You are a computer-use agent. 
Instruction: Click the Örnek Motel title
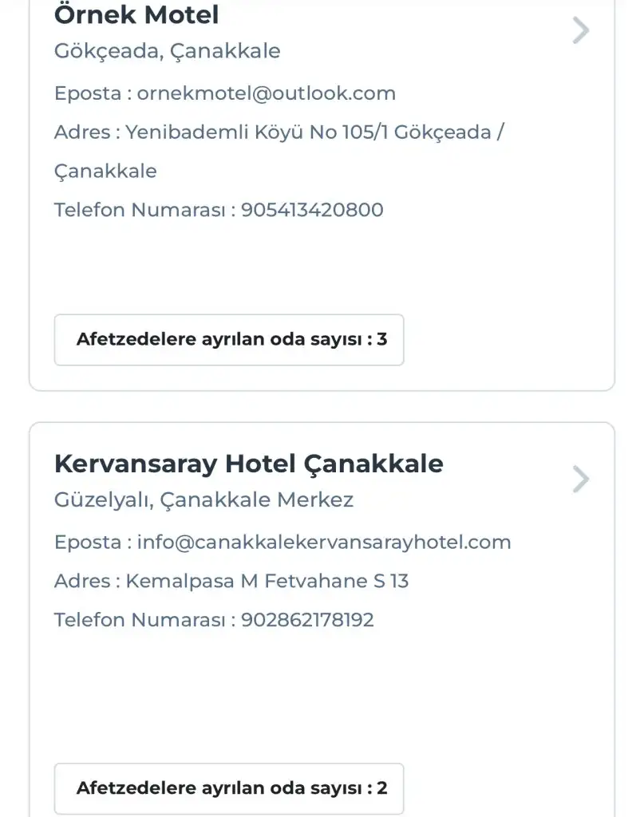[136, 15]
